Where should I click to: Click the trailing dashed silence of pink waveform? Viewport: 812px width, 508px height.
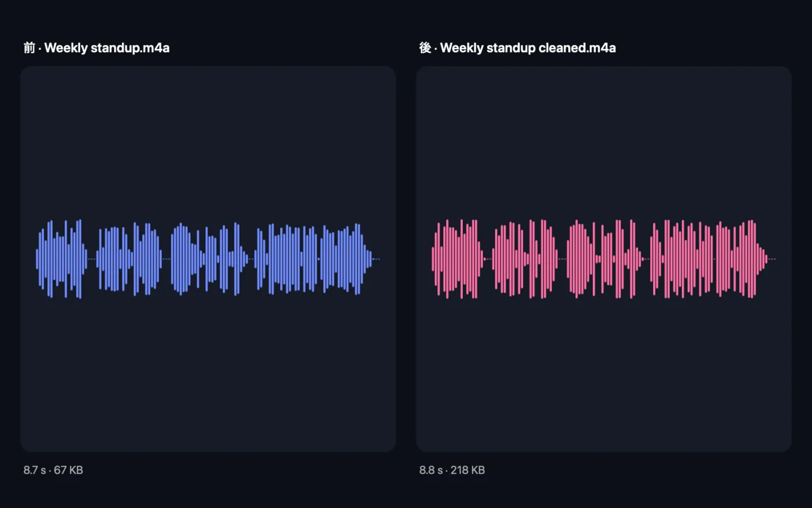(772, 259)
